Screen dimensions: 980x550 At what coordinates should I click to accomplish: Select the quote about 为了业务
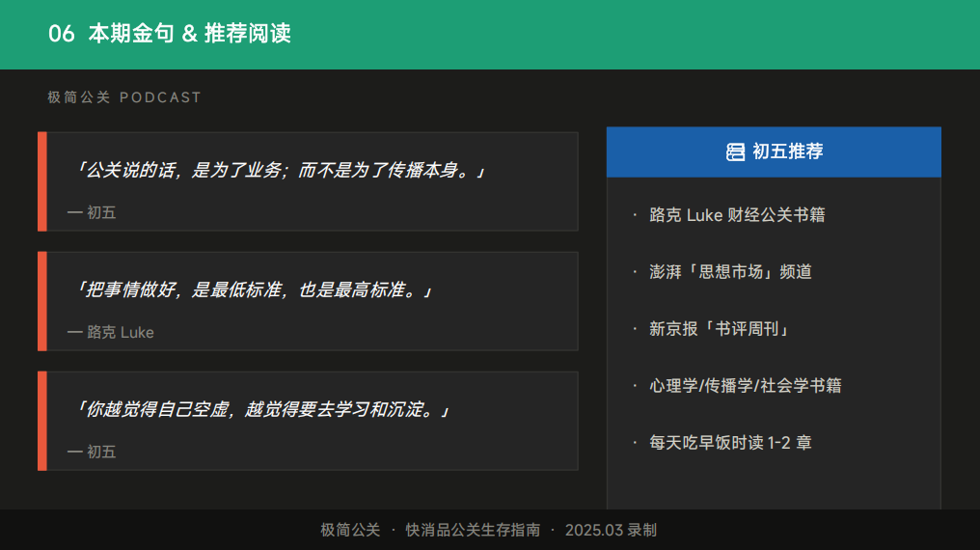tap(279, 171)
